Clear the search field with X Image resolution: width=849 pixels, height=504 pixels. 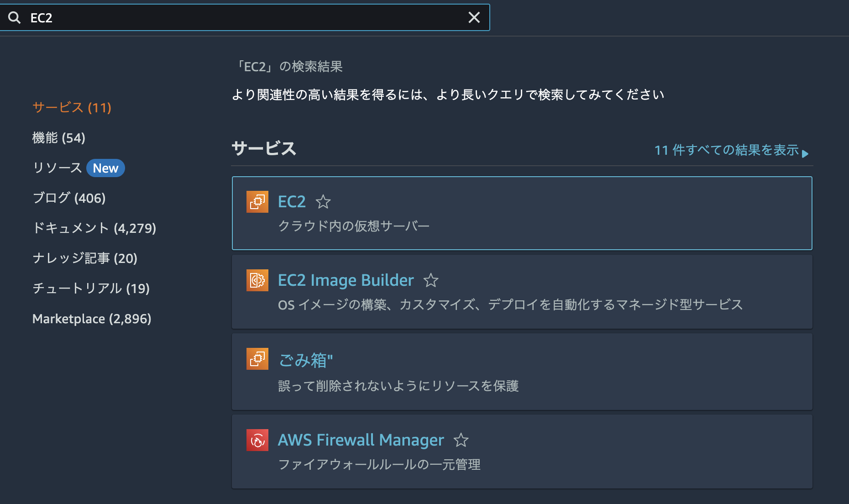click(x=474, y=18)
